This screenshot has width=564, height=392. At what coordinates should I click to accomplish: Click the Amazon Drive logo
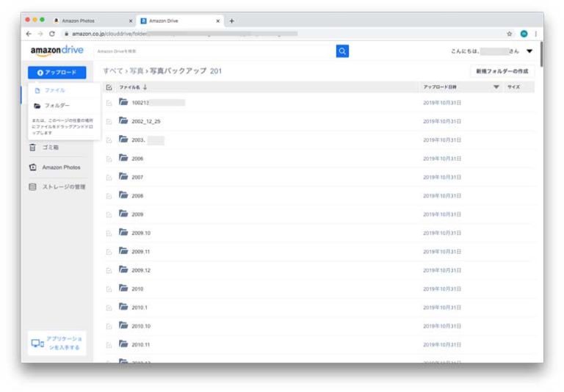tap(57, 51)
